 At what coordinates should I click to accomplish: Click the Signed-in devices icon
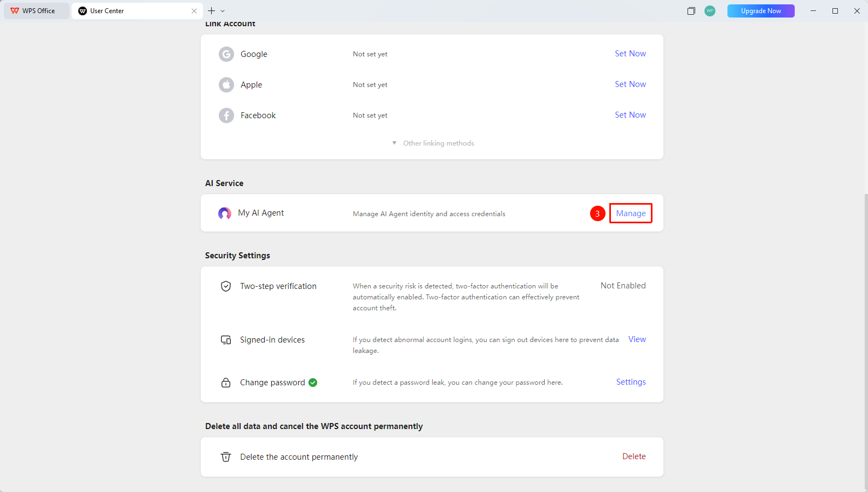226,340
